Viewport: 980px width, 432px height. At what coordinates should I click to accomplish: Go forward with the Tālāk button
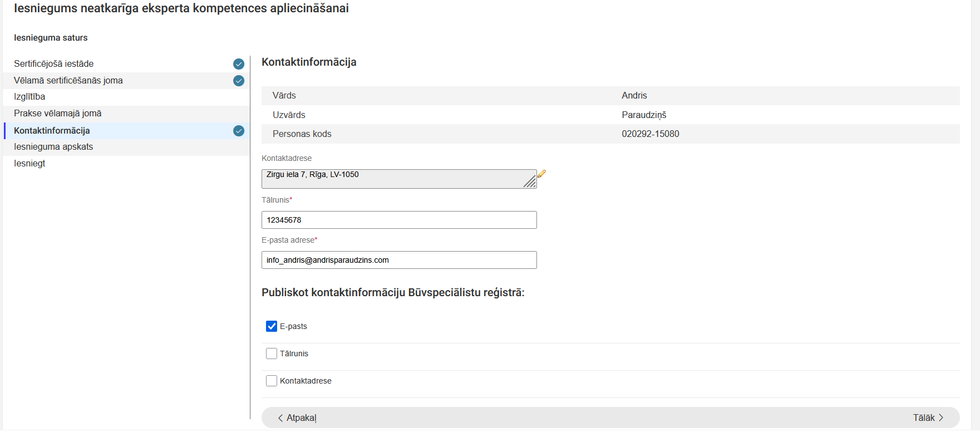point(928,418)
